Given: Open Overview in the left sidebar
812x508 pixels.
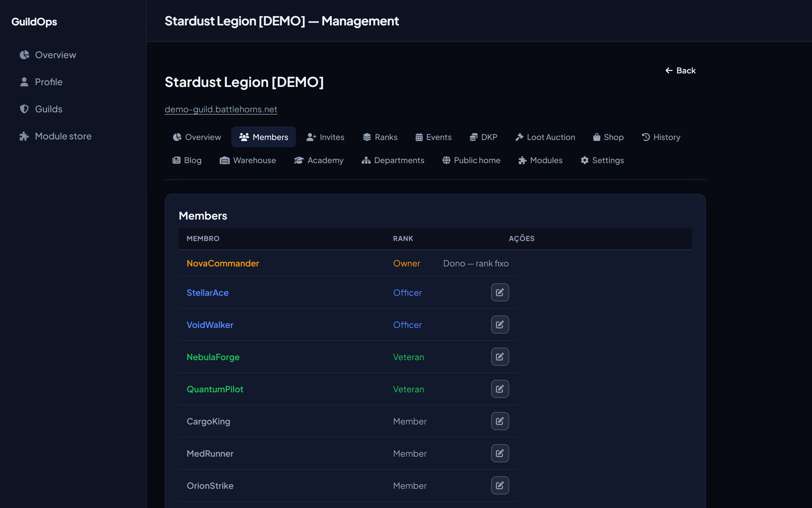Looking at the screenshot, I should [73, 55].
